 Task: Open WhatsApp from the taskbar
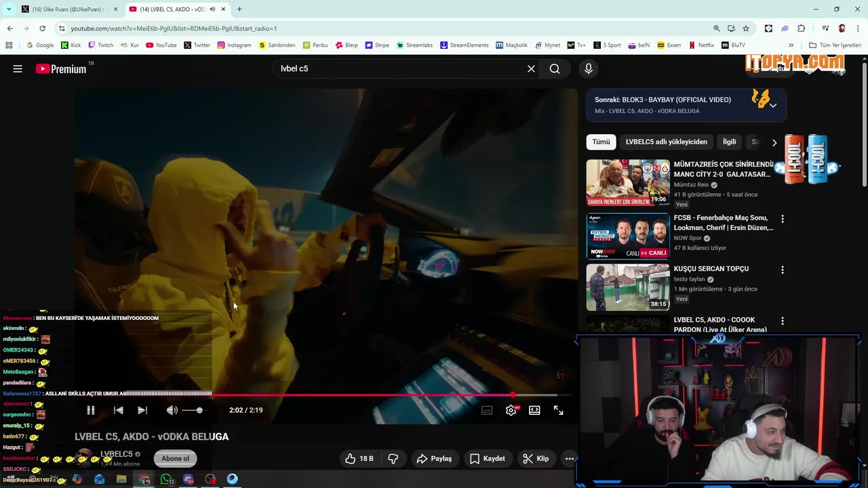point(166,479)
